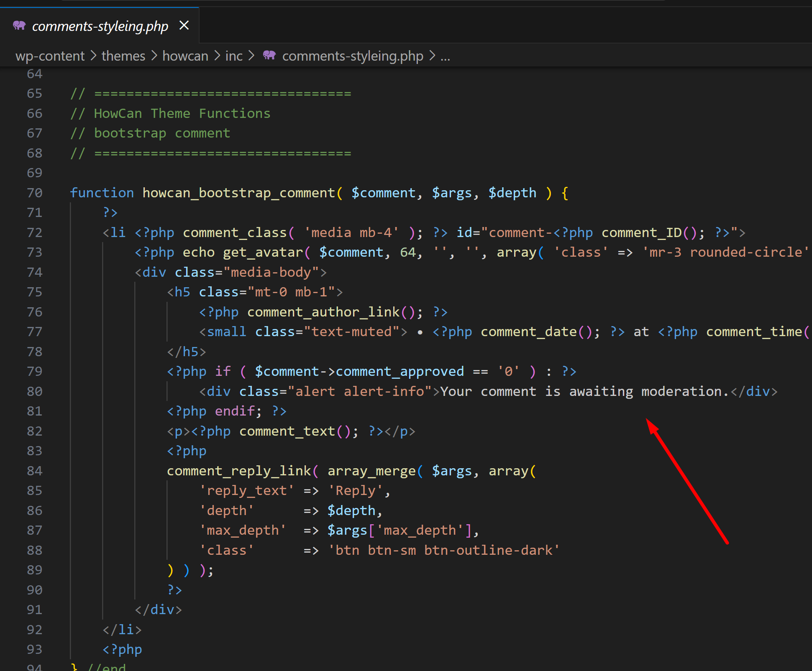Click the PHP icon in the breadcrumb
Image resolution: width=812 pixels, height=671 pixels.
[269, 55]
